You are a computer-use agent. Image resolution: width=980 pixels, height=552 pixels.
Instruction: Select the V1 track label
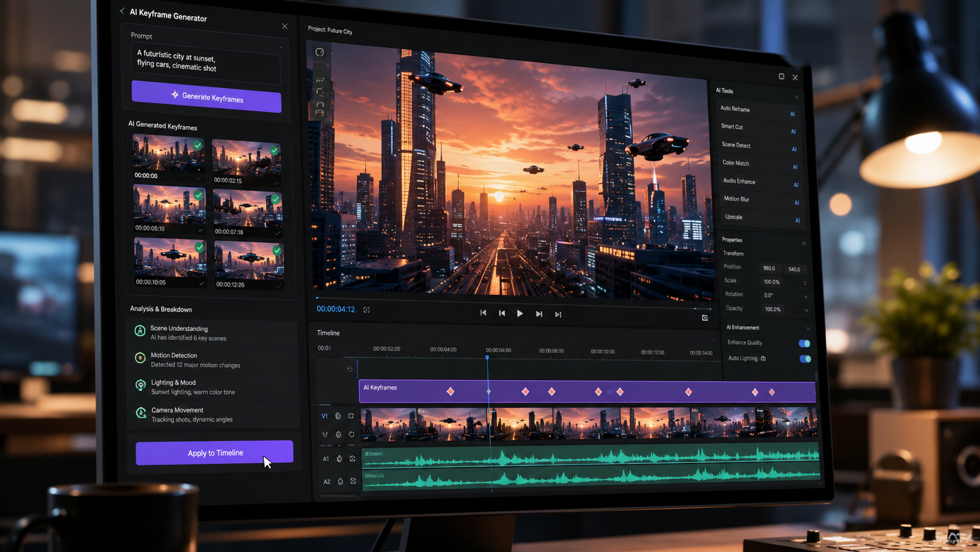point(324,416)
